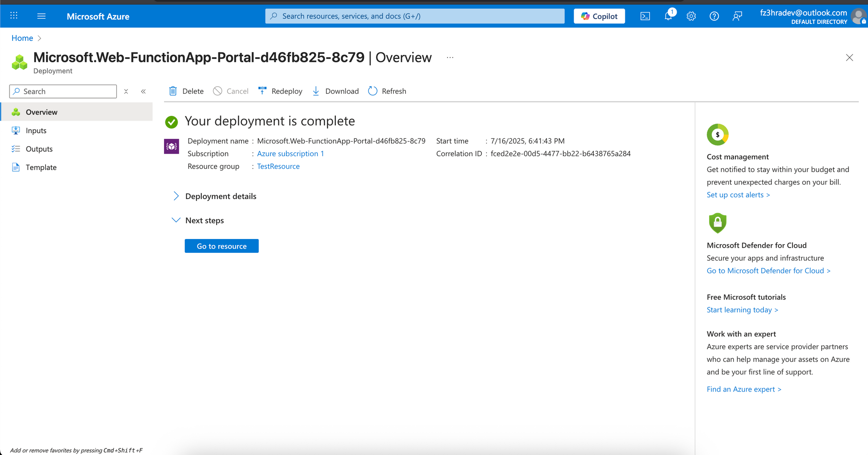Image resolution: width=868 pixels, height=455 pixels.
Task: Open the ellipsis more options next to Overview
Action: pos(450,58)
